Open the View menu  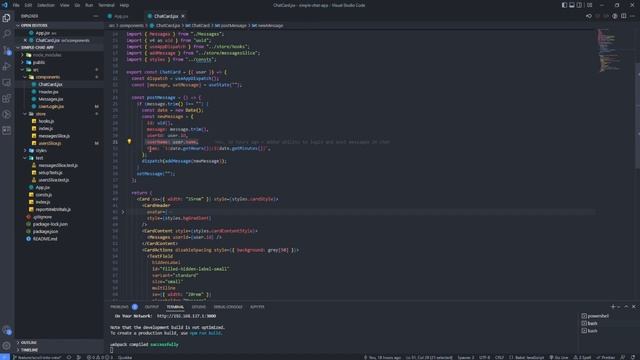[x=64, y=5]
